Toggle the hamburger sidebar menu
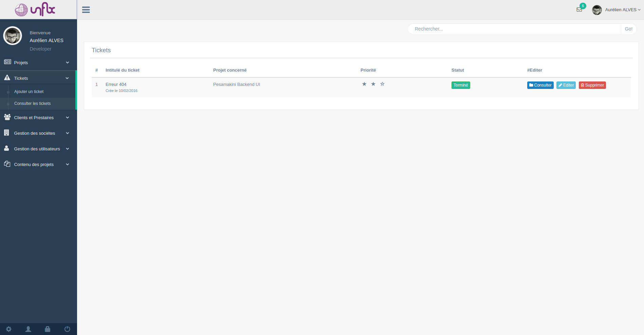Screen dimensions: 644x335 [x=86, y=10]
